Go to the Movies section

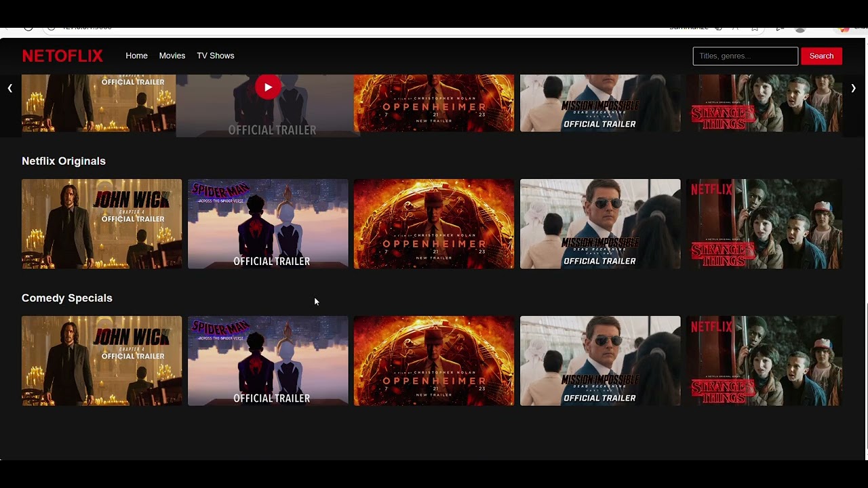[172, 56]
